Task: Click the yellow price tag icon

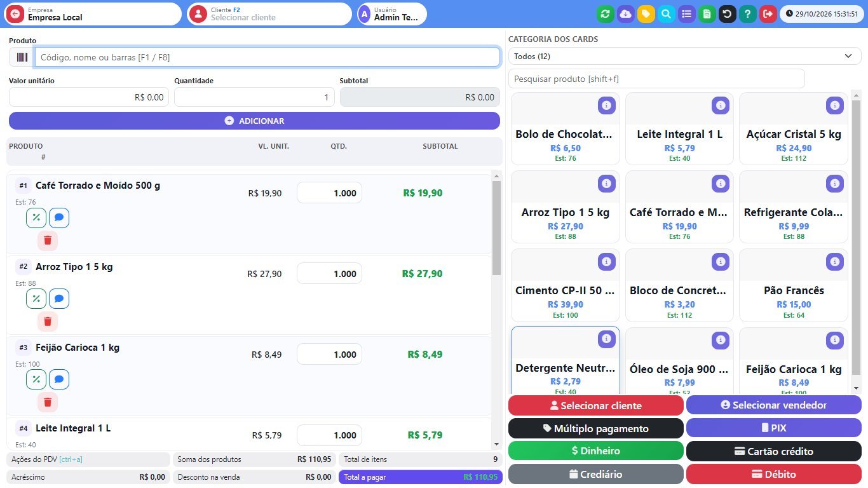Action: (x=646, y=13)
